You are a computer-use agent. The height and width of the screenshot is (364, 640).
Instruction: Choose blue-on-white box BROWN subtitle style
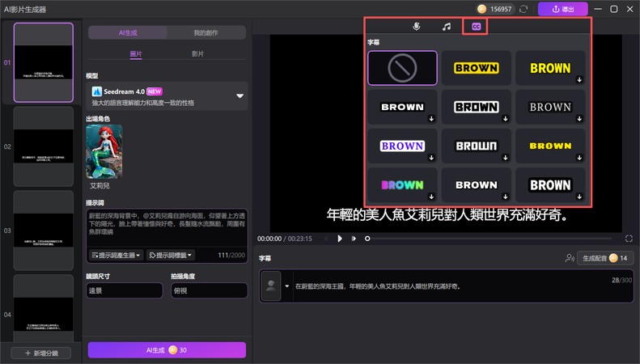click(402, 146)
